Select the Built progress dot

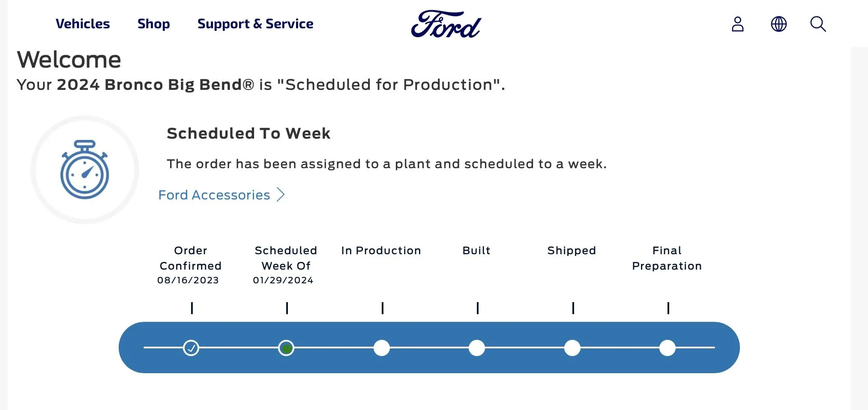point(477,348)
